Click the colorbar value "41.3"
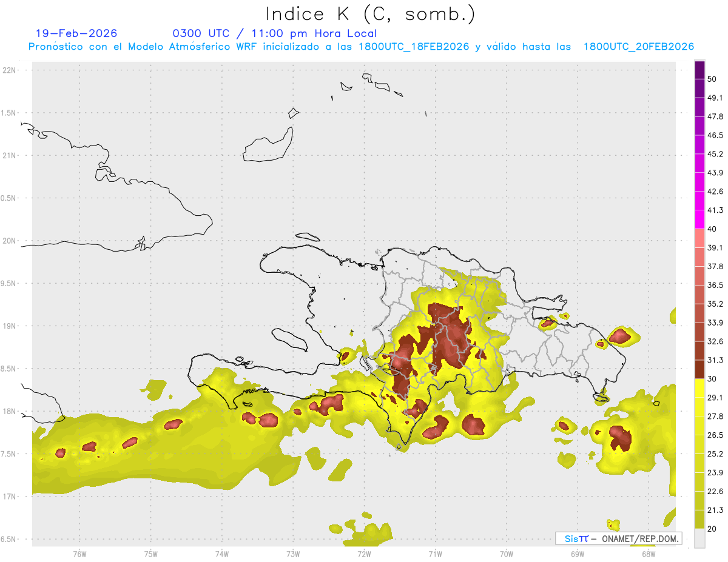 pyautogui.click(x=715, y=210)
